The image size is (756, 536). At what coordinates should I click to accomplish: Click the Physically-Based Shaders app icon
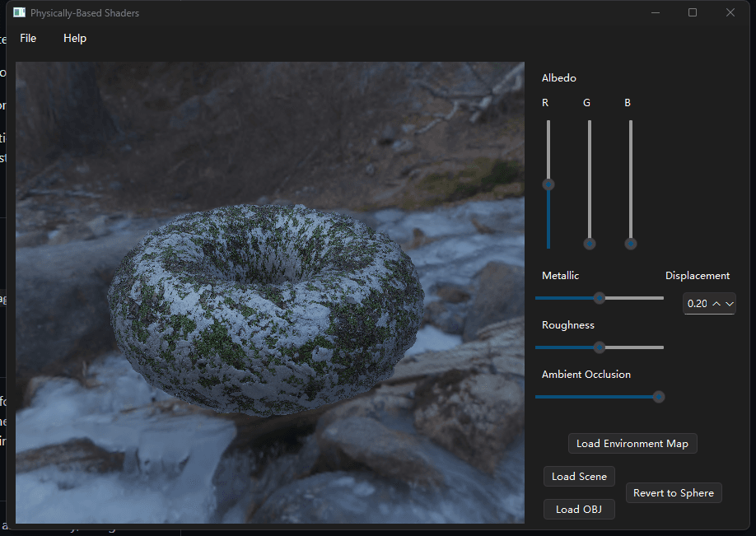(x=19, y=12)
